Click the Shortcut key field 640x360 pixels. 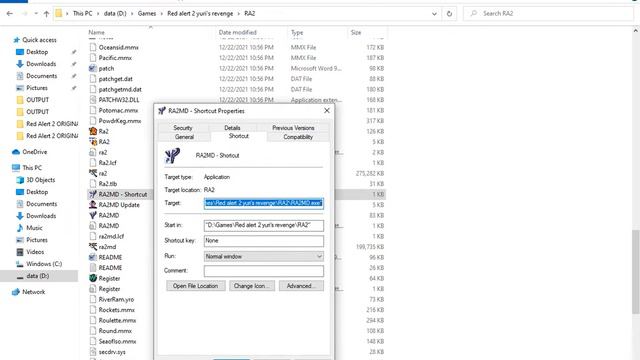pos(264,241)
